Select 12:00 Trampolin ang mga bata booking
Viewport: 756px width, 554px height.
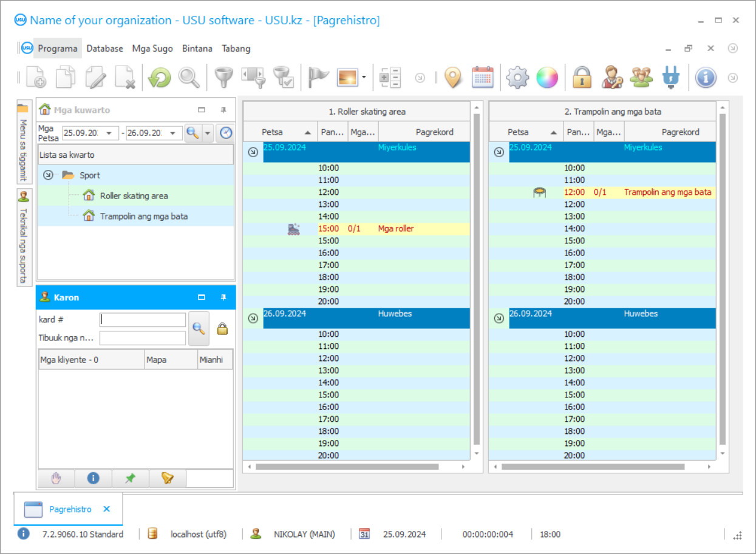[602, 192]
